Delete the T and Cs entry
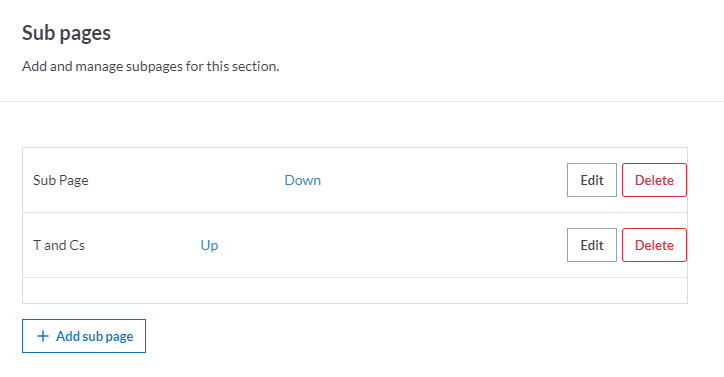Viewport: 724px width, 377px height. (x=654, y=245)
